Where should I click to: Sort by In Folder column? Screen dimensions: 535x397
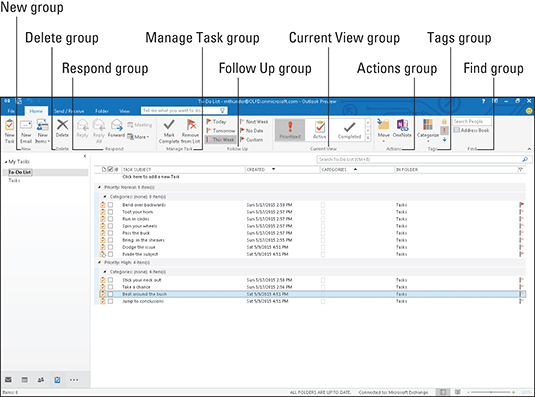point(456,170)
